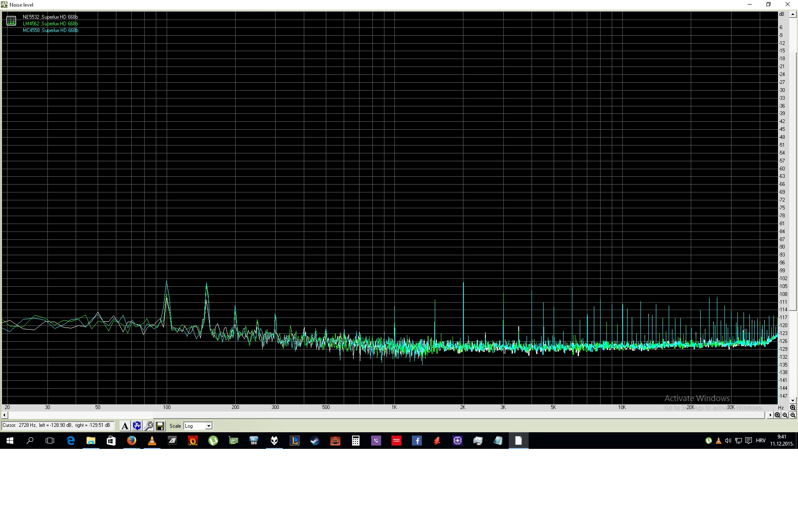Open Windows search from the taskbar
The height and width of the screenshot is (532, 798).
click(30, 441)
